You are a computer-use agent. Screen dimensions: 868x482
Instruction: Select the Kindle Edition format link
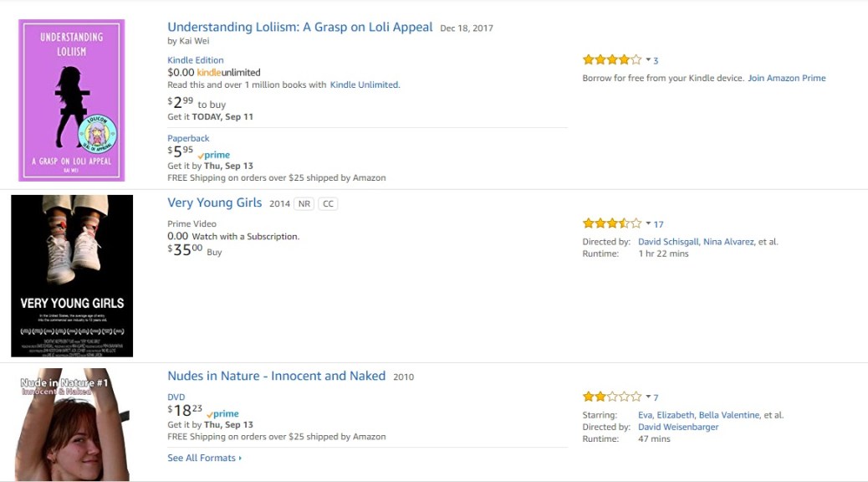[196, 60]
